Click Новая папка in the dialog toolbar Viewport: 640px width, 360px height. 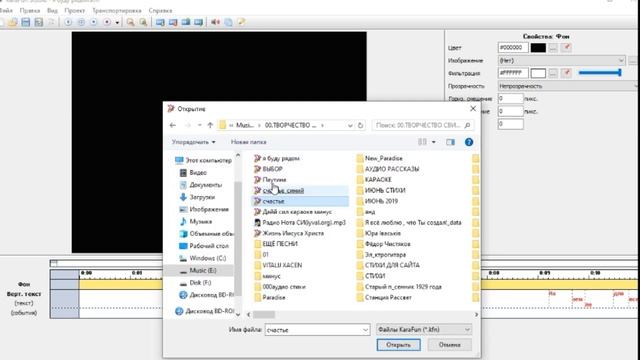[249, 142]
